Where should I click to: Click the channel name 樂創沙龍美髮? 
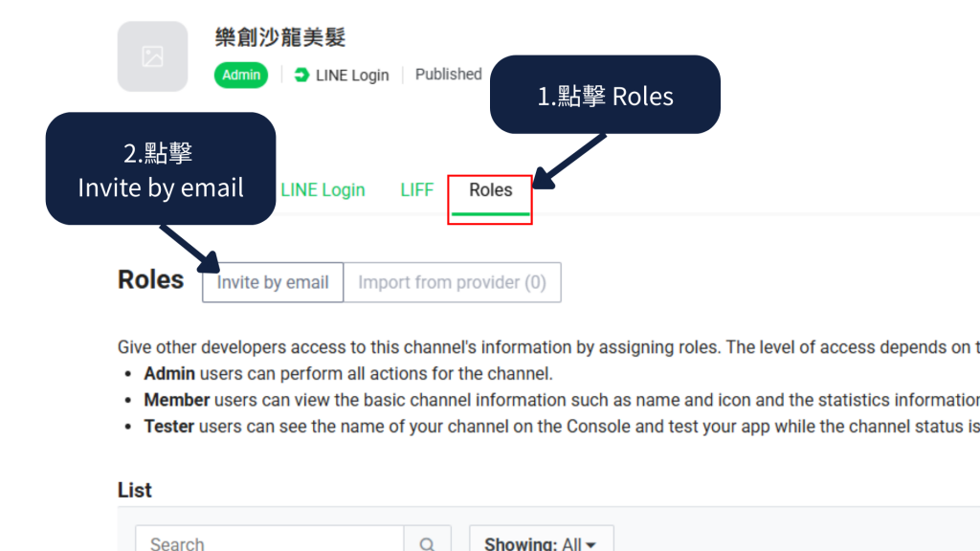pos(280,37)
